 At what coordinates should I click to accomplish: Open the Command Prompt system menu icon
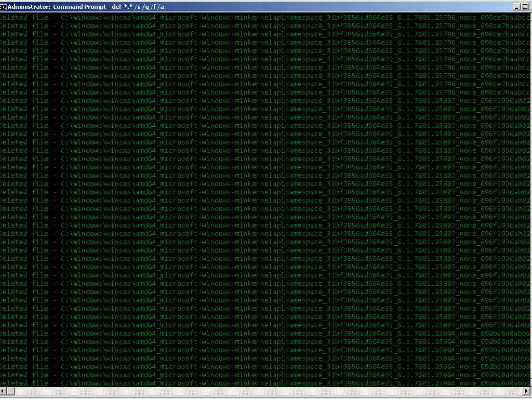point(3,7)
